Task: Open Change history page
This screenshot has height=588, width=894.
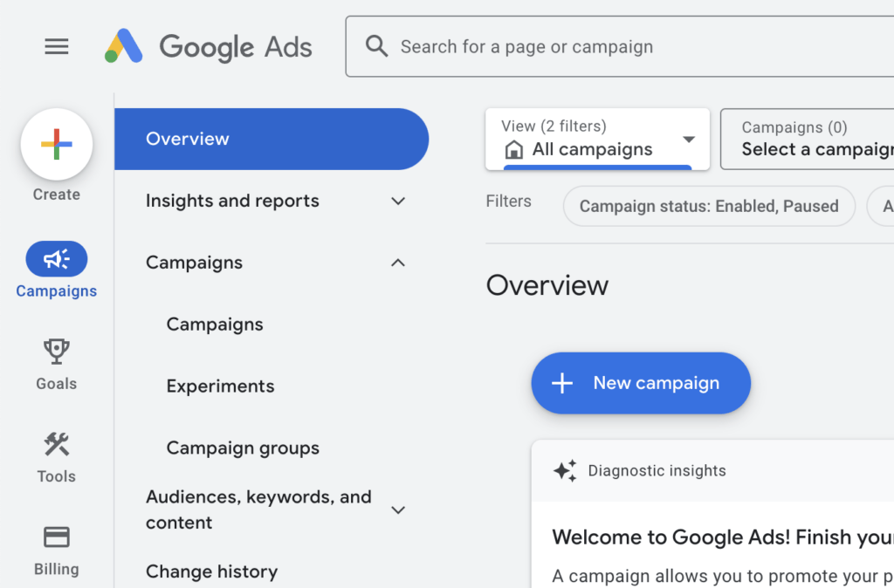Action: 211,571
